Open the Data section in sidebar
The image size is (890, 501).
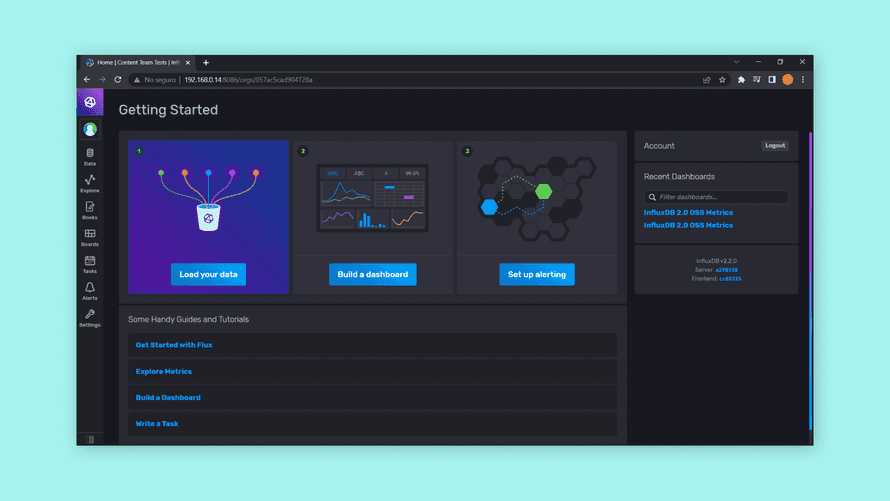[90, 157]
